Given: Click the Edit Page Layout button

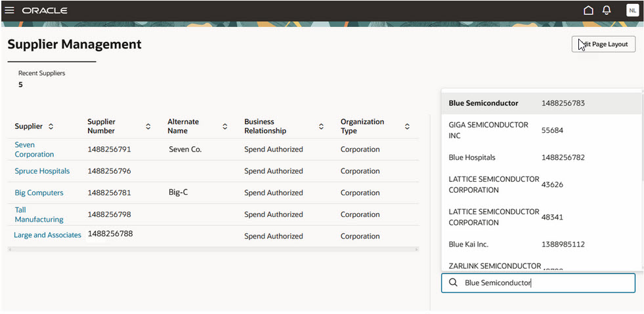Looking at the screenshot, I should (603, 45).
